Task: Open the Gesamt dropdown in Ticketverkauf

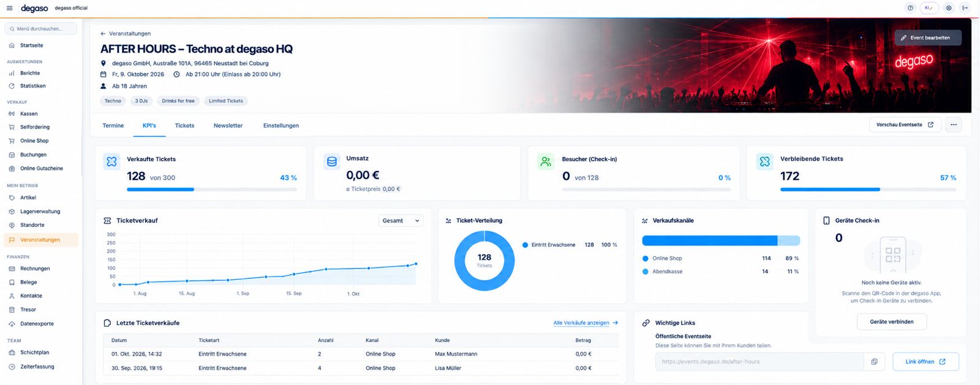Action: (401, 221)
